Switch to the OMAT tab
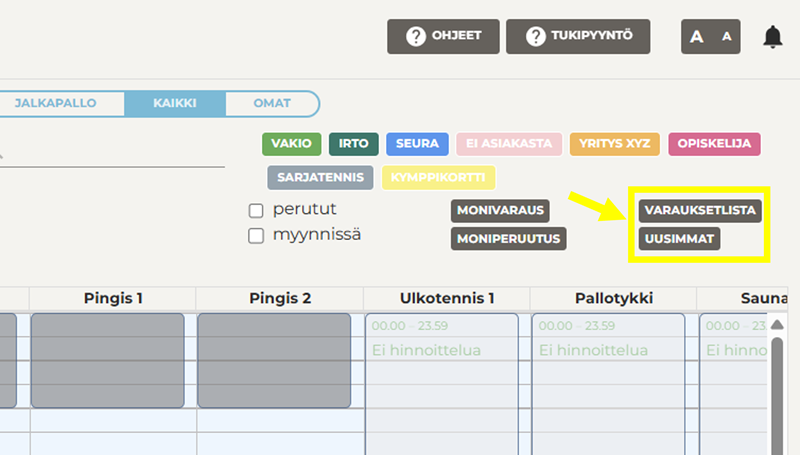 pos(272,103)
